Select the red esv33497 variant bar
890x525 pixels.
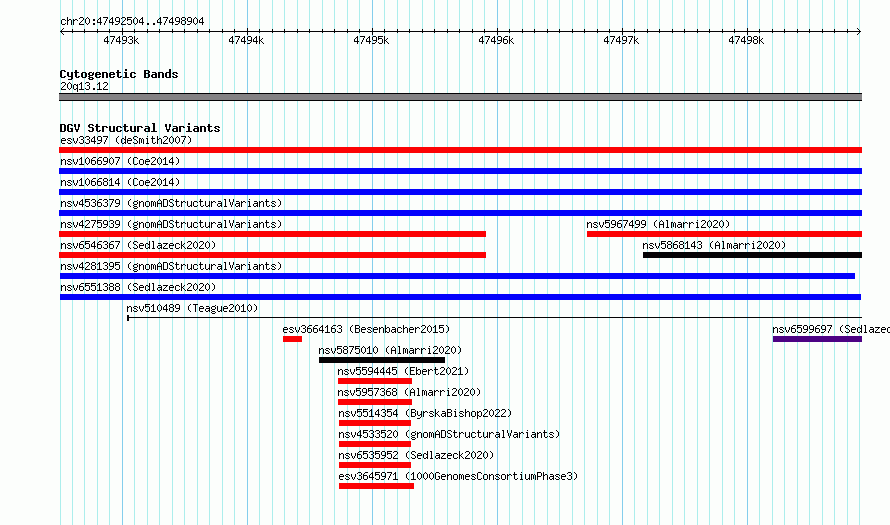(460, 150)
